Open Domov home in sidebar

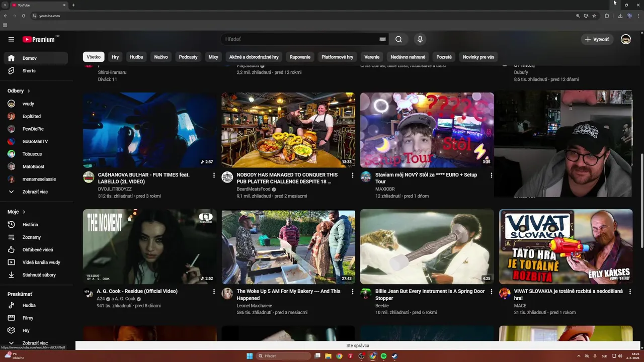coord(35,58)
